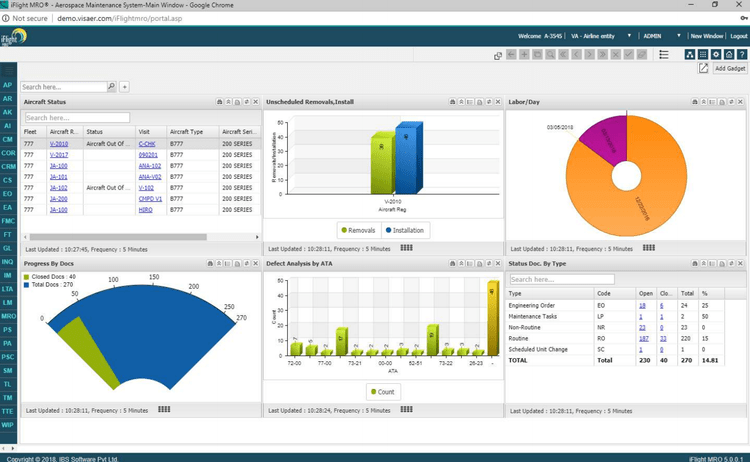Sort by the Aircraft Type column header
Screen dimensions: 750x462
(x=193, y=132)
